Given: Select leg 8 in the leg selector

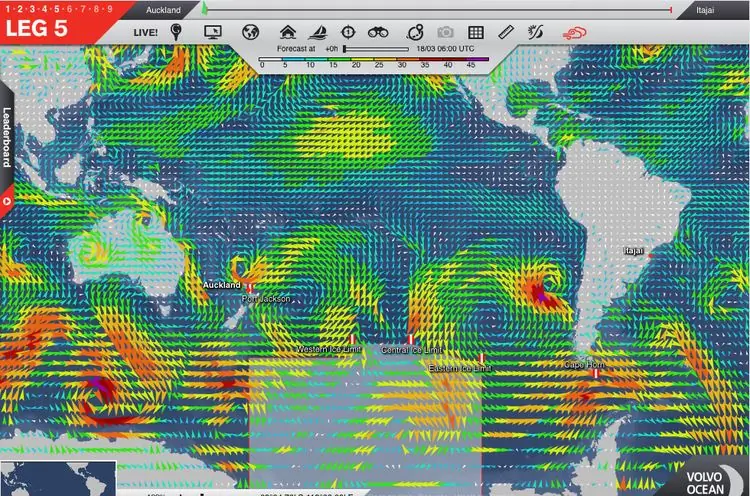Looking at the screenshot, I should 96,9.
